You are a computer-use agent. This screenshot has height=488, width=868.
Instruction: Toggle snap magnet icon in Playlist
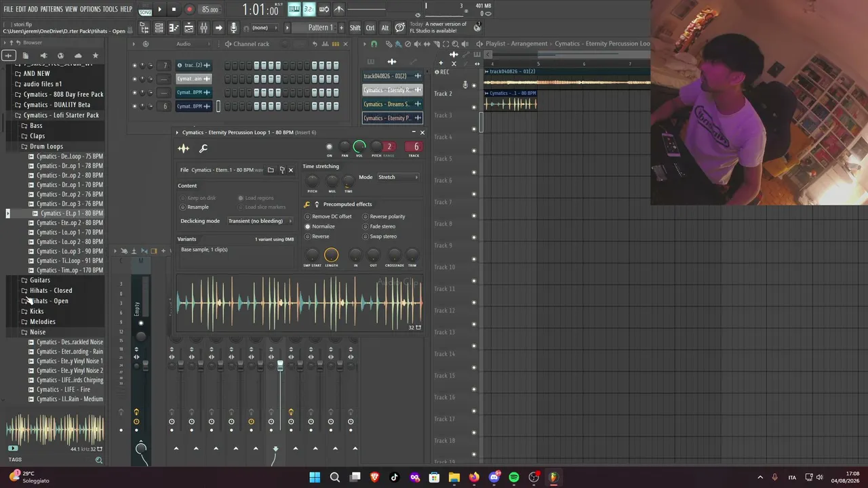(374, 44)
